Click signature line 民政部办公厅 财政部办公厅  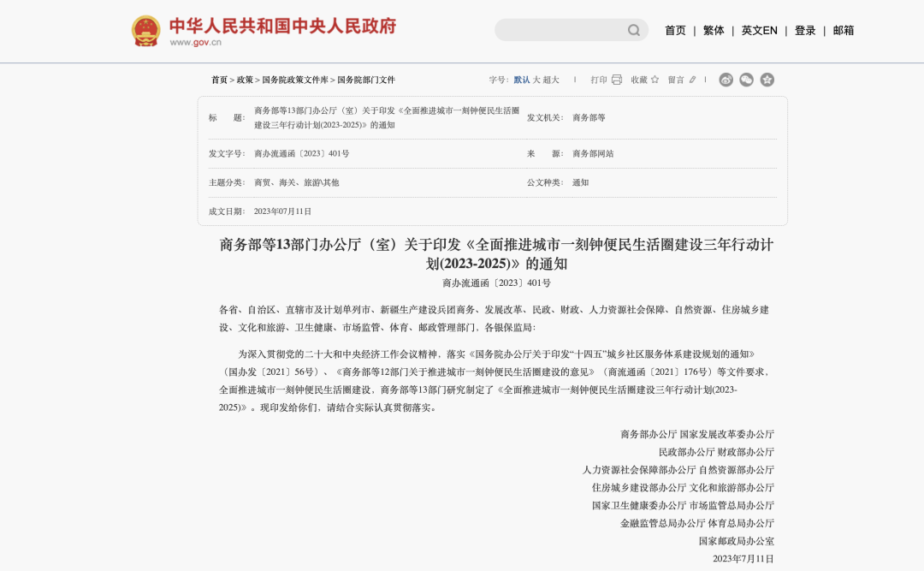(716, 452)
